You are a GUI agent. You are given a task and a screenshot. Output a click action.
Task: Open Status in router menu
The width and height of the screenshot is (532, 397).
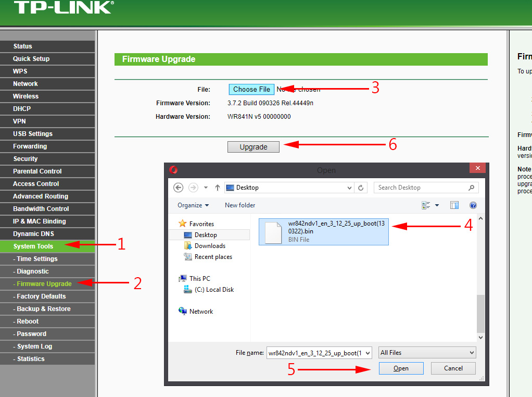tap(47, 46)
